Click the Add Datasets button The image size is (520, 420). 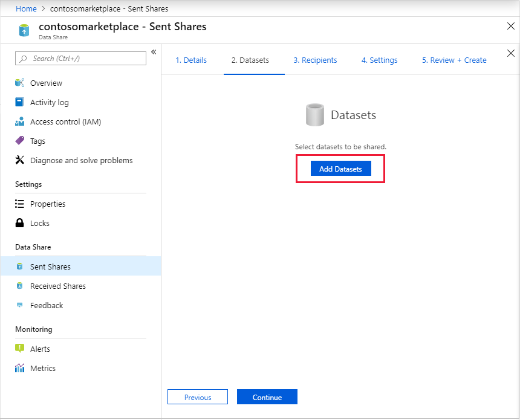[340, 169]
